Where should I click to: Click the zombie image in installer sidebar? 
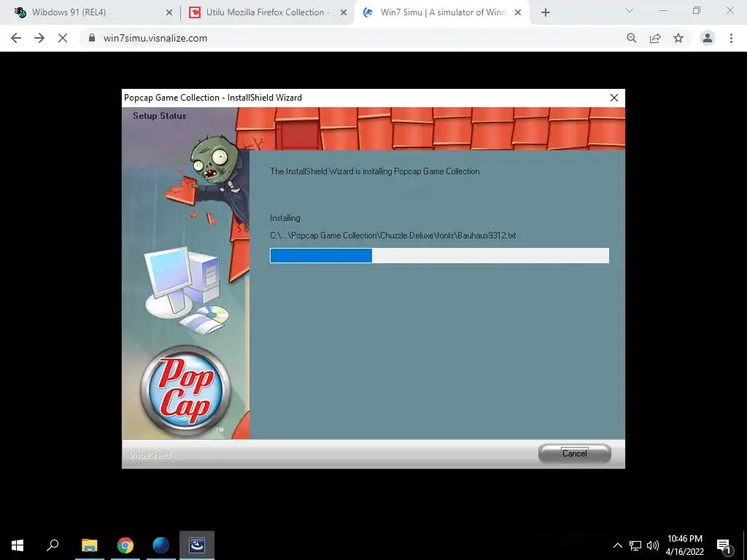click(x=209, y=181)
